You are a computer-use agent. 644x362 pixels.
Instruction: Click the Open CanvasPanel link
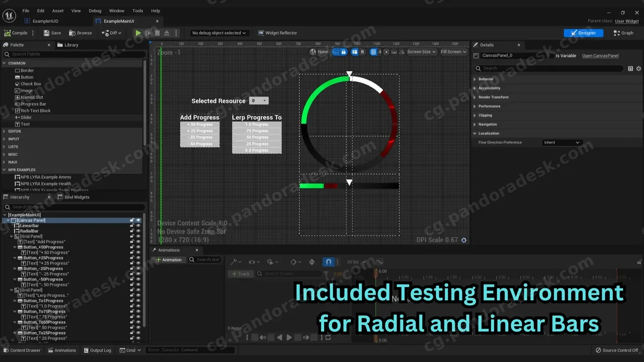(x=600, y=55)
